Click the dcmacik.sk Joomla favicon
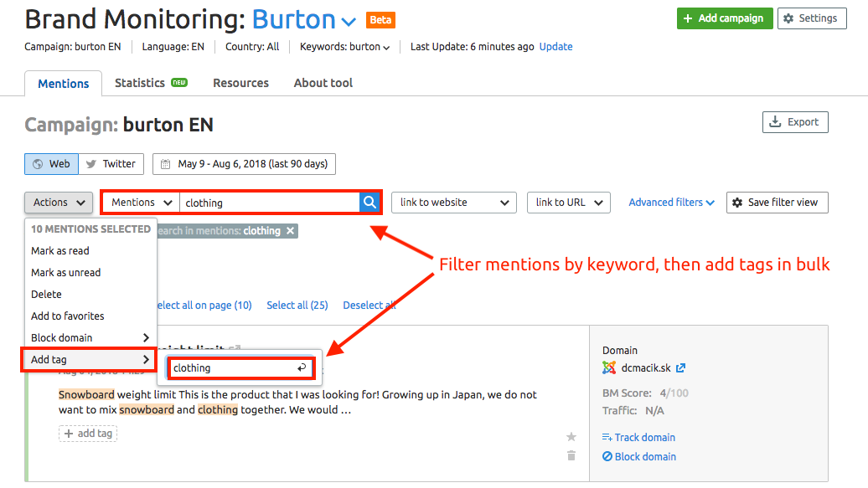 click(x=609, y=367)
